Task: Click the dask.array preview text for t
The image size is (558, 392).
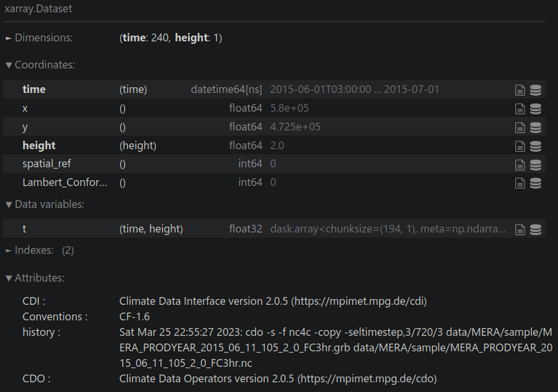Action: [x=389, y=229]
